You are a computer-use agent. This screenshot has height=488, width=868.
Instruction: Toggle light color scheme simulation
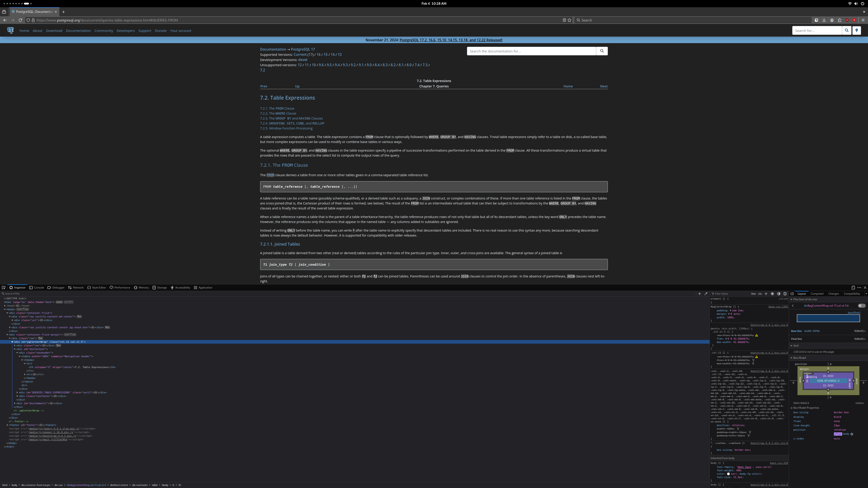coord(772,294)
